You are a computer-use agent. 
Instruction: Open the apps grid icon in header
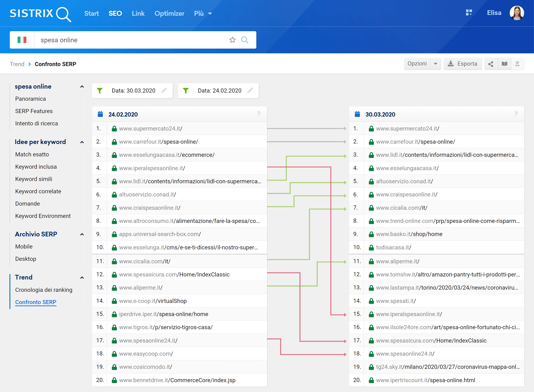pos(469,13)
